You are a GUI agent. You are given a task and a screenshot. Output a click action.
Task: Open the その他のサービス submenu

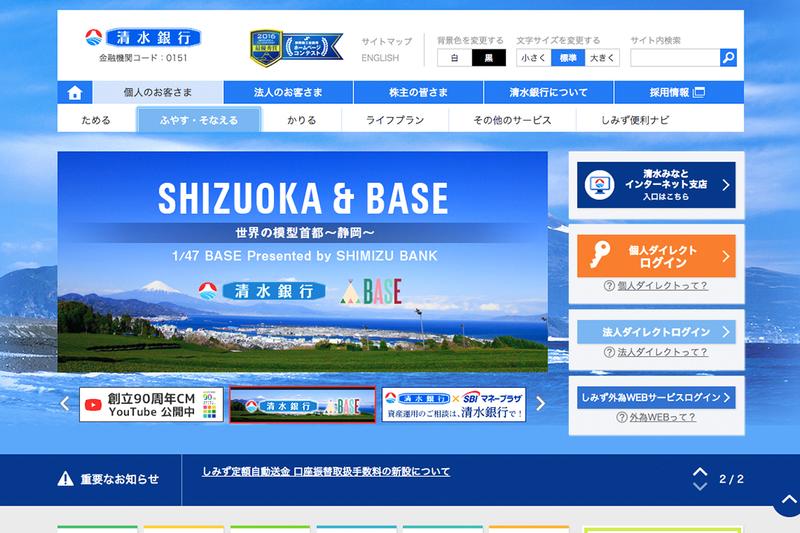pos(512,120)
